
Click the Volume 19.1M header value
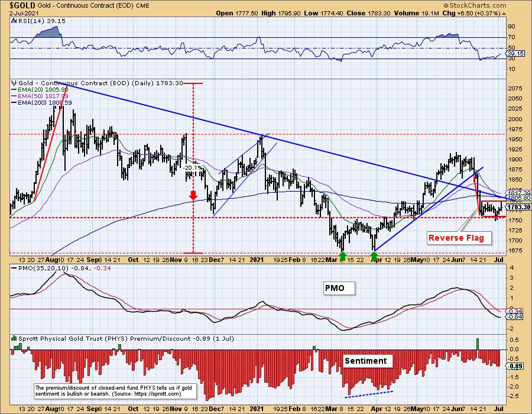tap(417, 13)
